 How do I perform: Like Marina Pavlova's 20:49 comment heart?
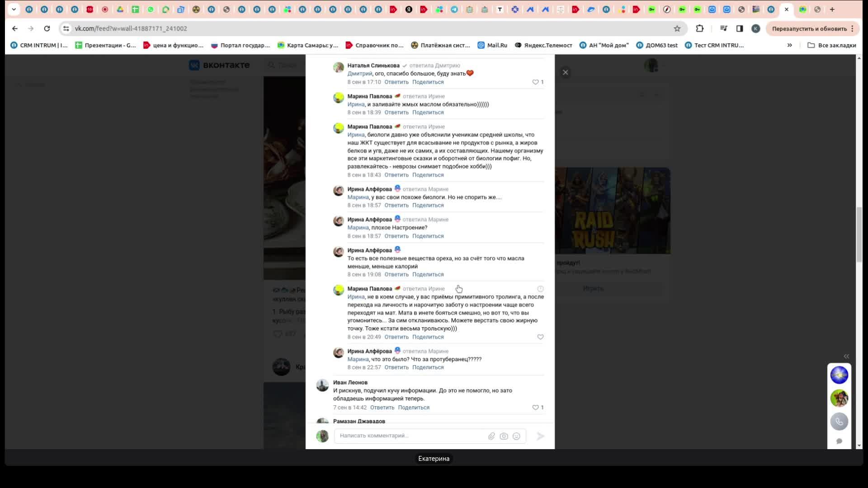pyautogui.click(x=540, y=337)
